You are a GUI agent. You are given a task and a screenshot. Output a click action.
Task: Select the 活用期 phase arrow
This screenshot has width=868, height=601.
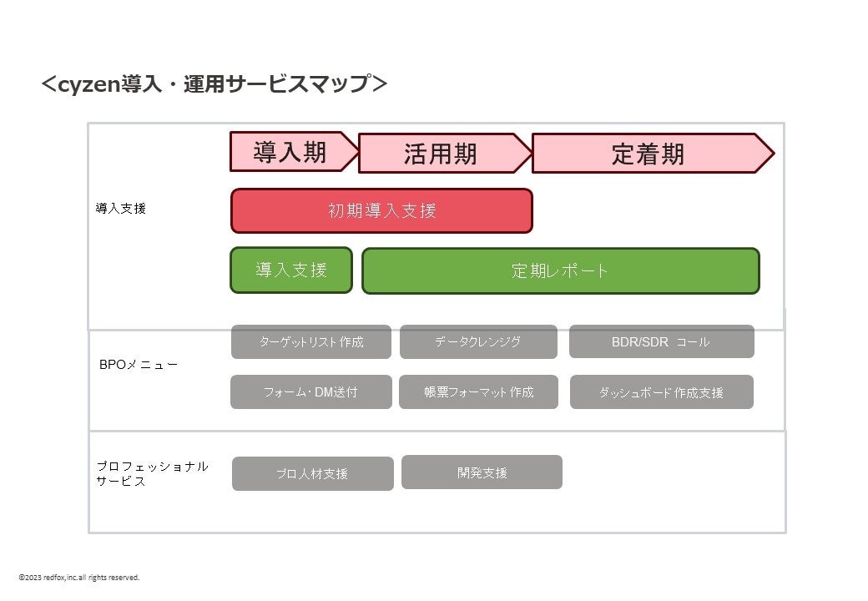(442, 154)
